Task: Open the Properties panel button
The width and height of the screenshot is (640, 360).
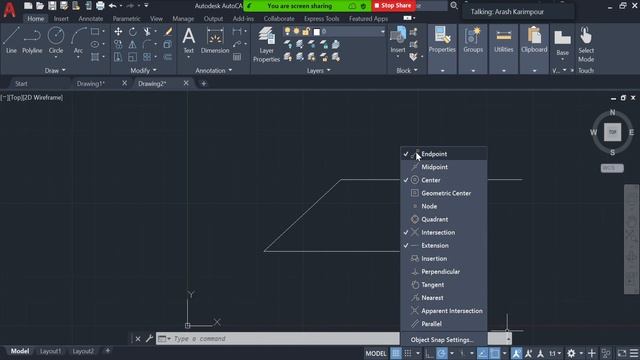Action: [442, 40]
